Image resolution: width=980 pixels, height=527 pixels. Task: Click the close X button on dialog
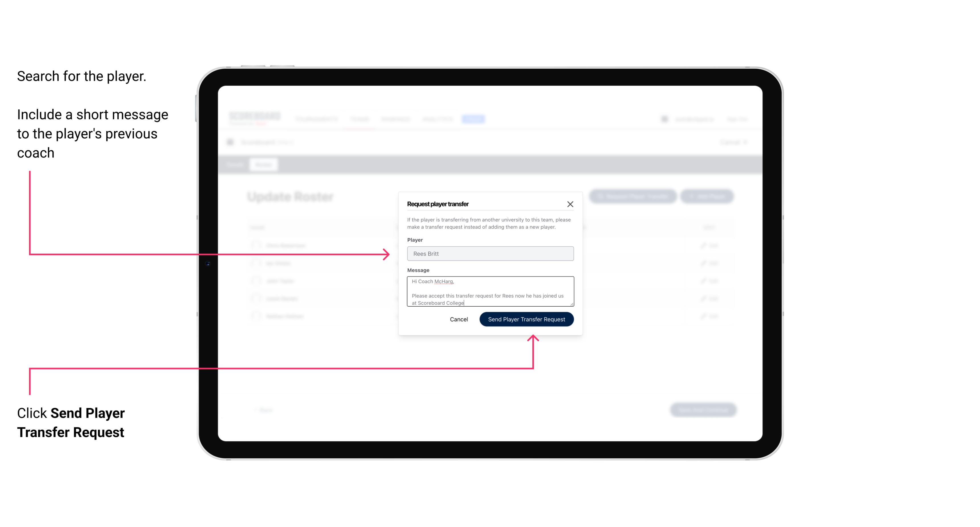point(570,204)
